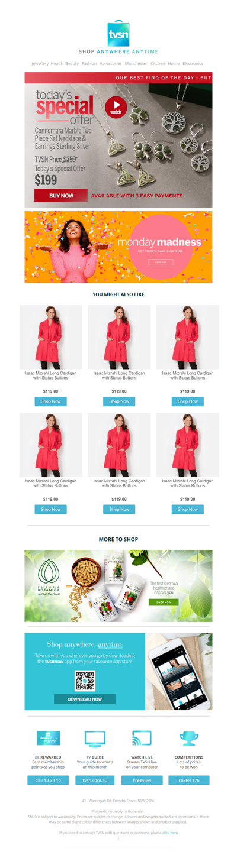
Task: Click the 'click here' contact link
Action: (x=170, y=833)
